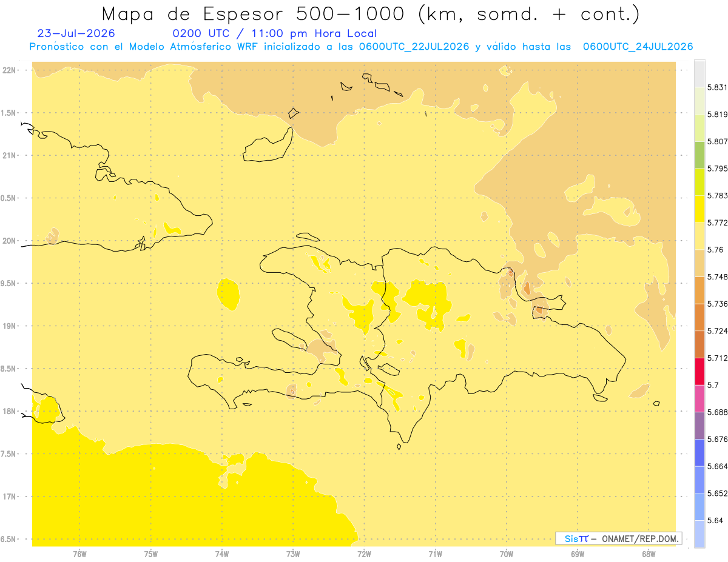Click the tan legend band between 5.748 and 5.76
This screenshot has height=562, width=728.
click(699, 263)
